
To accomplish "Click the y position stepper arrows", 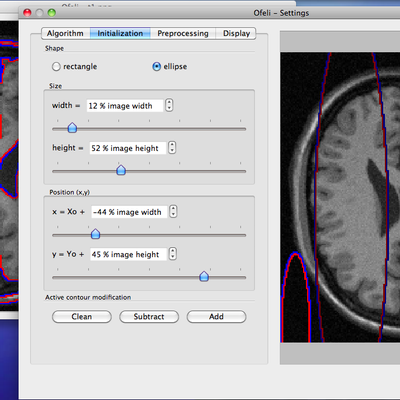I will 173,254.
